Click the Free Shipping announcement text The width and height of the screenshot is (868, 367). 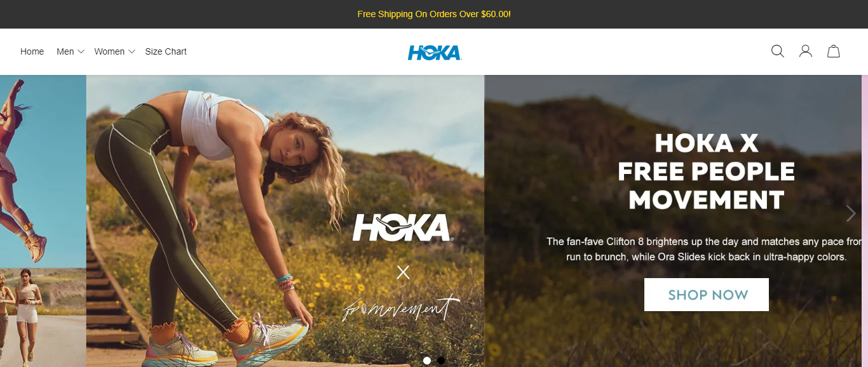coord(434,14)
